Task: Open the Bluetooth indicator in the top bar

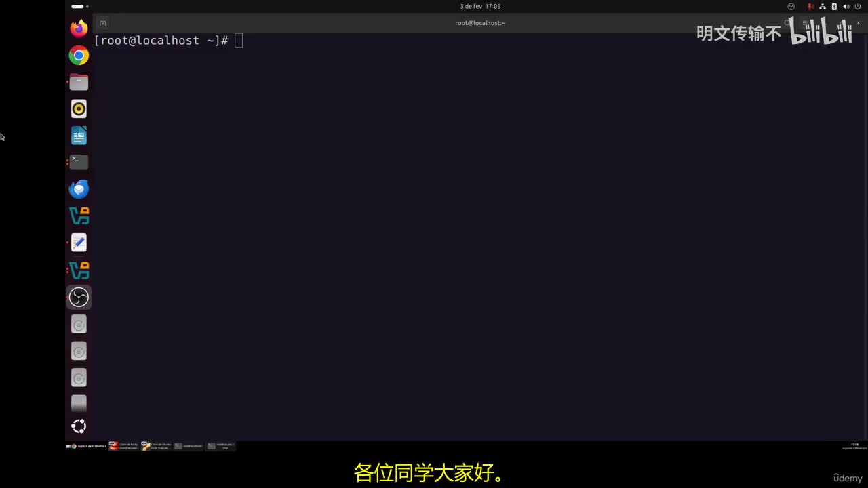Action: click(834, 7)
